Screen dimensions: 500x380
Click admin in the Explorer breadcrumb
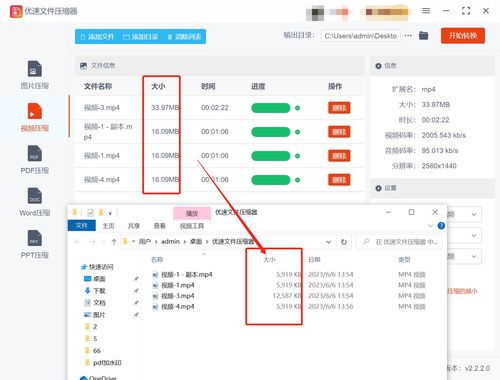coord(170,241)
